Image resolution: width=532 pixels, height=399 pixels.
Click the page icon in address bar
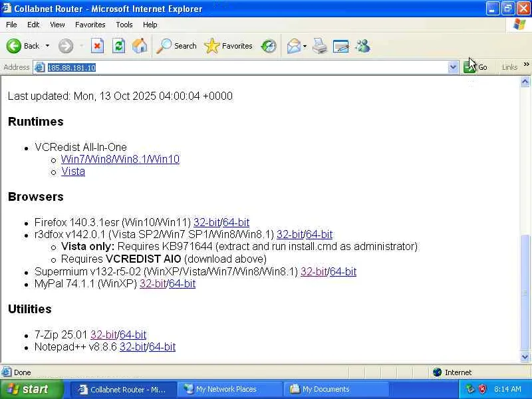pos(40,67)
